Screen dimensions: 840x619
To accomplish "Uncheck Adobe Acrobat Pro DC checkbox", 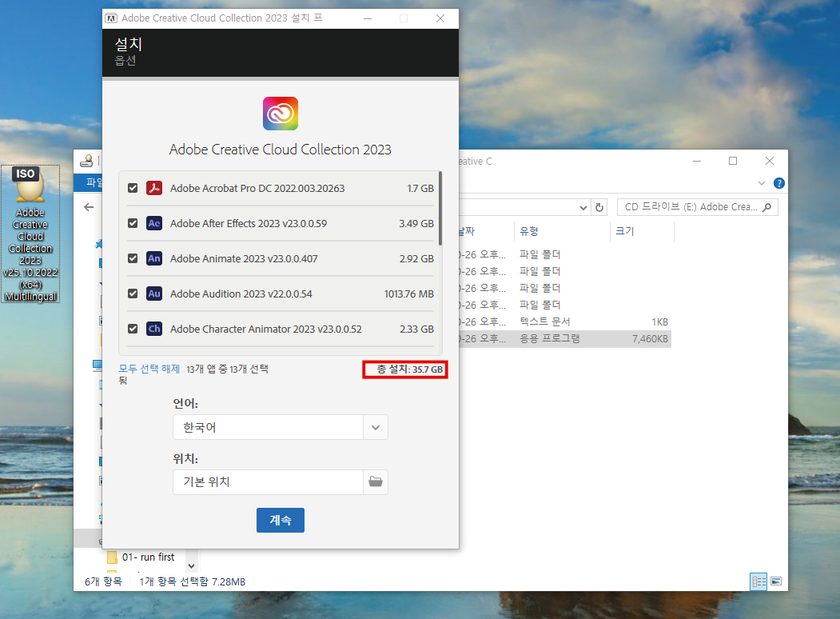I will pyautogui.click(x=133, y=188).
